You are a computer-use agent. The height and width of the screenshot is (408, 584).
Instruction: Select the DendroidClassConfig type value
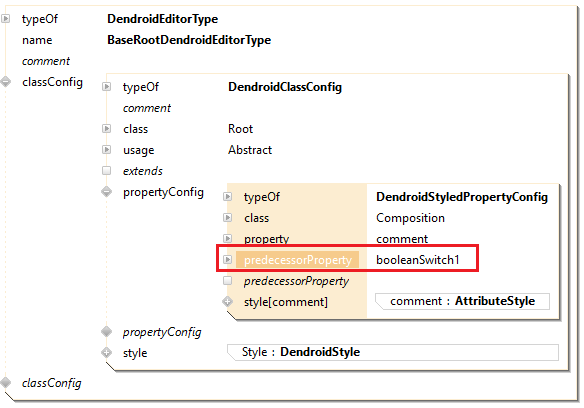285,87
